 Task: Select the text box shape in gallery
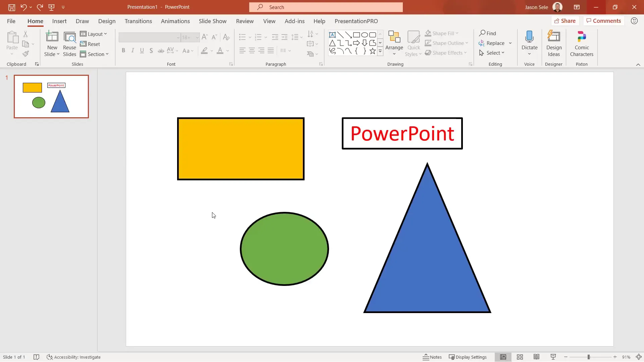pyautogui.click(x=332, y=35)
